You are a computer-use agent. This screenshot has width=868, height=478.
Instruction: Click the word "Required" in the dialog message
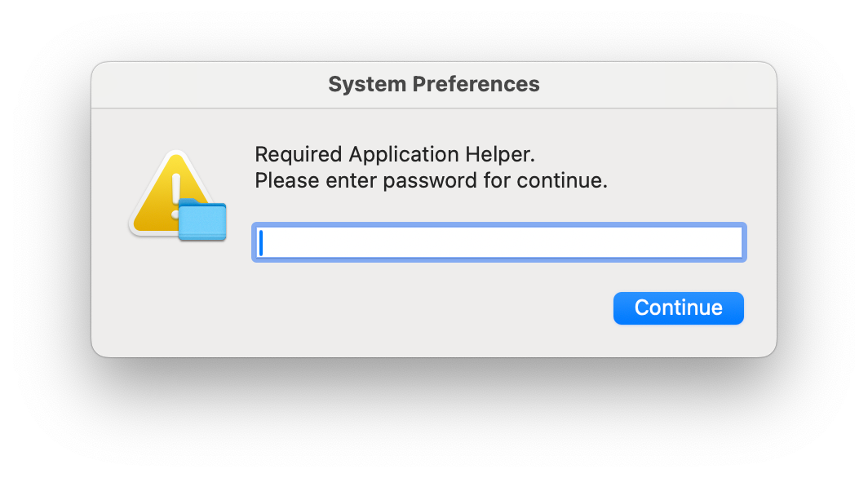click(299, 154)
